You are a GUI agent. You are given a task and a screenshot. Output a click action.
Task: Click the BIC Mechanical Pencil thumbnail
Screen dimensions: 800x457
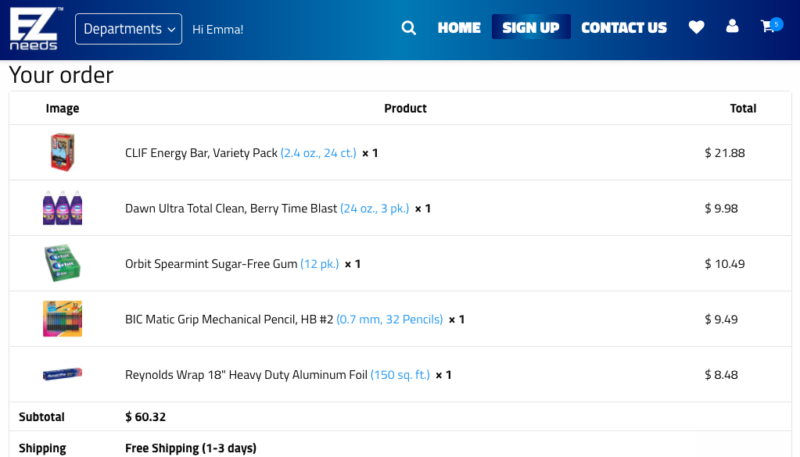[x=62, y=319]
